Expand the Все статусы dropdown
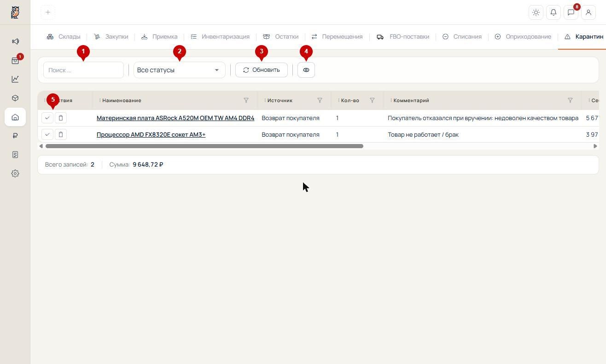The height and width of the screenshot is (364, 606). (x=180, y=70)
